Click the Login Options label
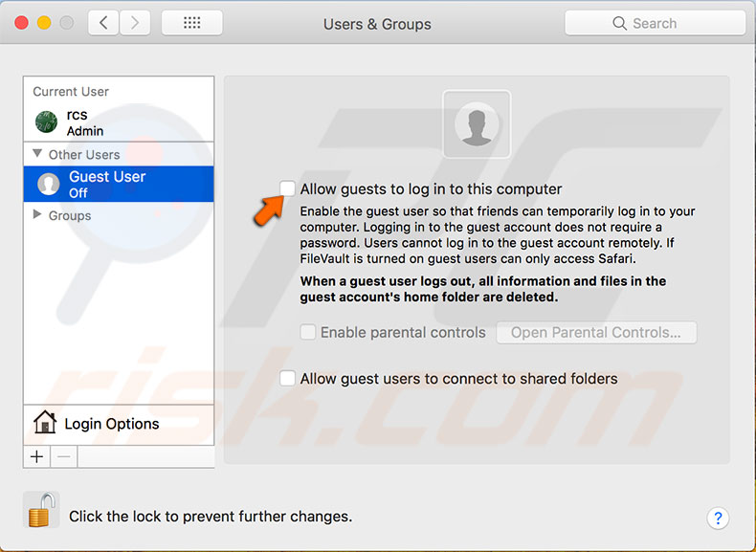The height and width of the screenshot is (552, 756). tap(112, 424)
